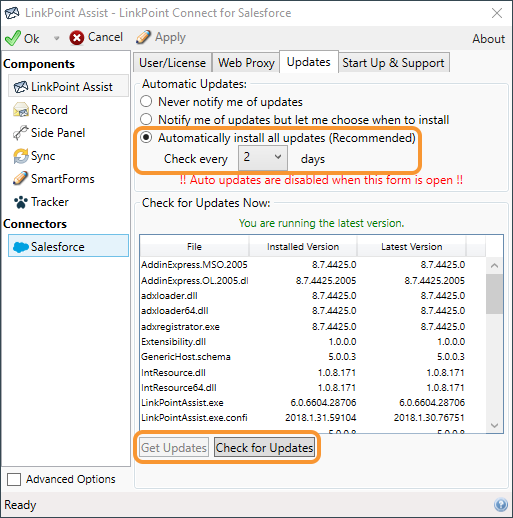Image resolution: width=513 pixels, height=518 pixels.
Task: Click the latest version 2018.1.30.76751 cell
Action: point(429,418)
